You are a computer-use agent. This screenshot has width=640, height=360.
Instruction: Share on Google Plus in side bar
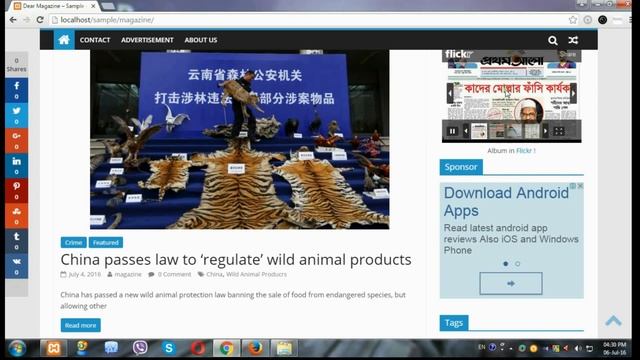pyautogui.click(x=17, y=140)
